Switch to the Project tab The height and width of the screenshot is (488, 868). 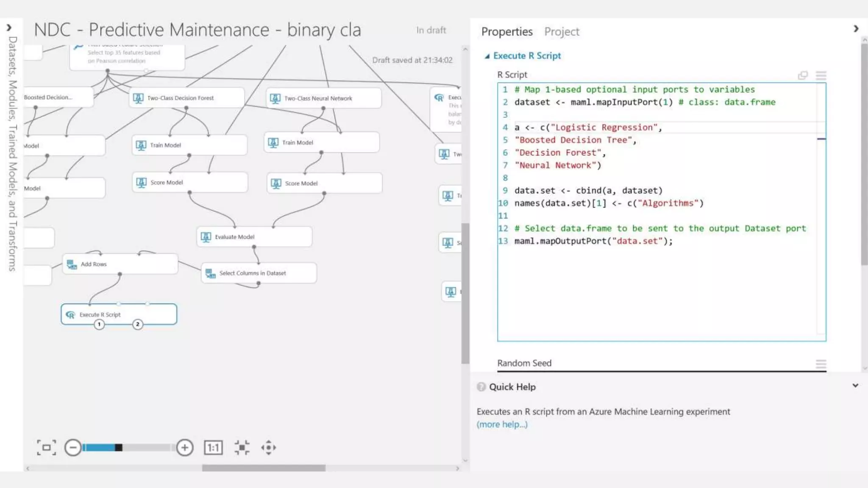(x=562, y=32)
